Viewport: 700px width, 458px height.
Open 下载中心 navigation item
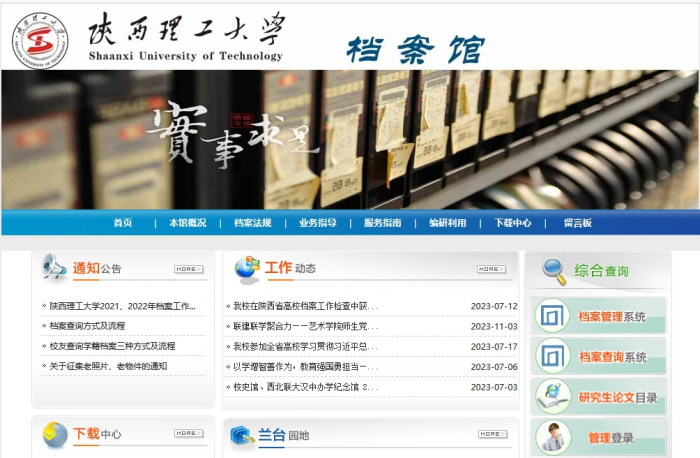pos(512,223)
